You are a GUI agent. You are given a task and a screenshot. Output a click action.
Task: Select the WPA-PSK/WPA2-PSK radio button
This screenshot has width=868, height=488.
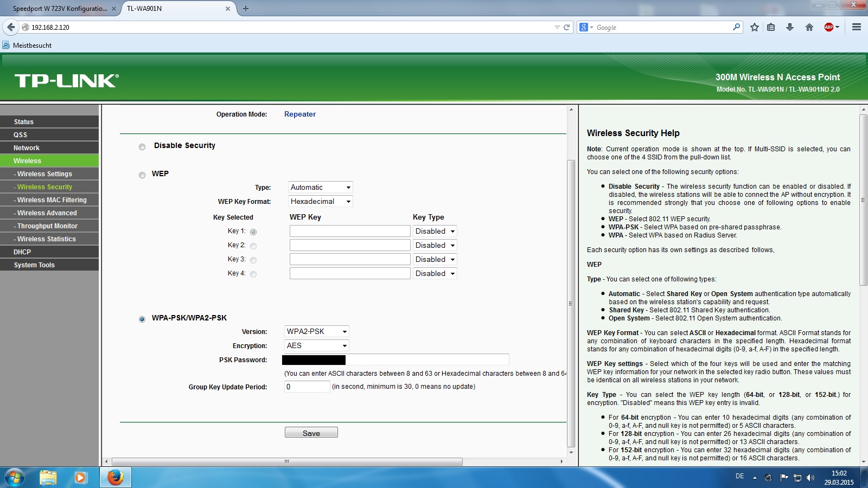click(142, 319)
